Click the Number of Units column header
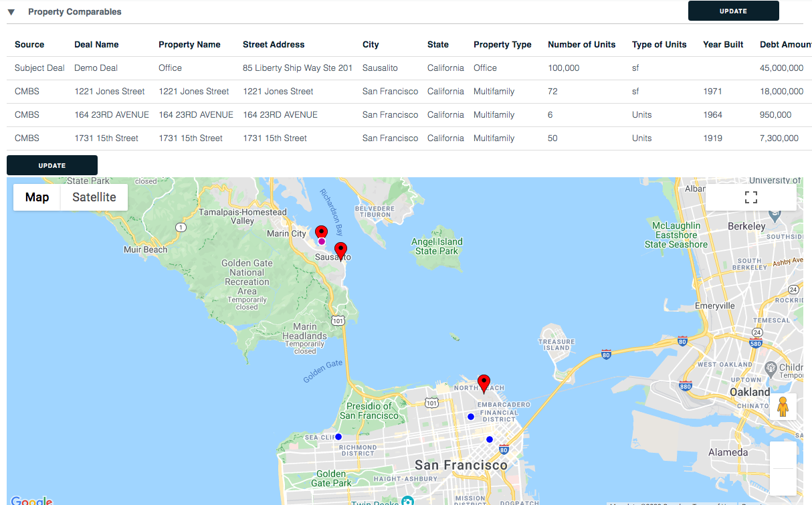This screenshot has width=812, height=505. coord(581,45)
